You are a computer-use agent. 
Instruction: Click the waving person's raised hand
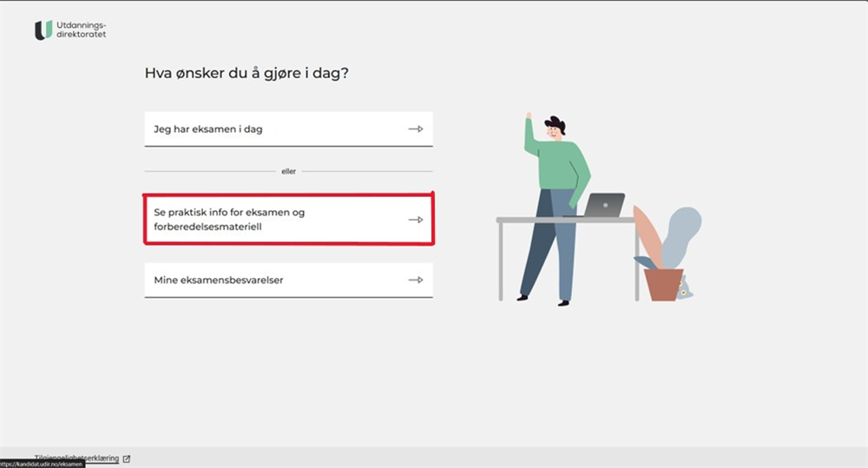point(528,115)
